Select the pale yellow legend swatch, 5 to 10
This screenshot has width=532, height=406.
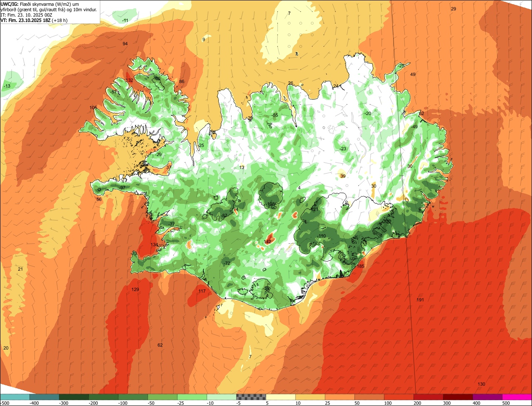coord(281,397)
